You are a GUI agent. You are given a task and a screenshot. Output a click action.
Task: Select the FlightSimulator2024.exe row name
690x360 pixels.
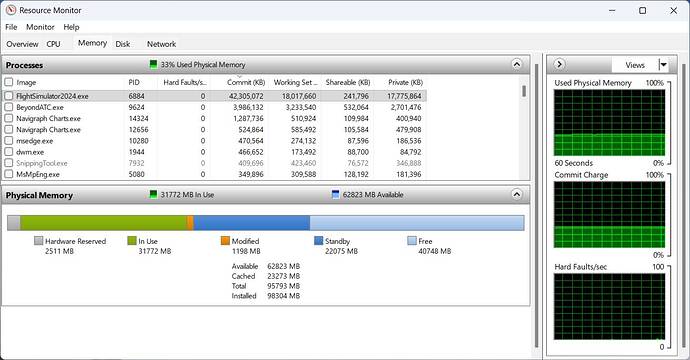(52, 96)
